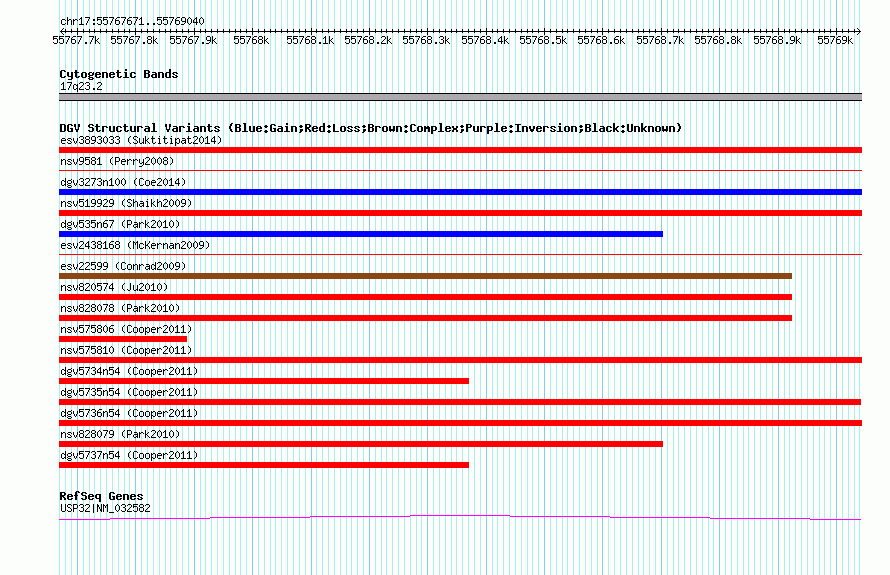890x575 pixels.
Task: Open the nsv828078 (Park2010) variant bar
Action: 425,318
